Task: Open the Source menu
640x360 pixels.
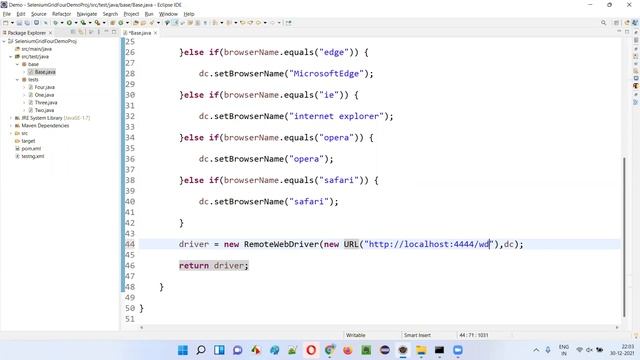Action: (39, 14)
